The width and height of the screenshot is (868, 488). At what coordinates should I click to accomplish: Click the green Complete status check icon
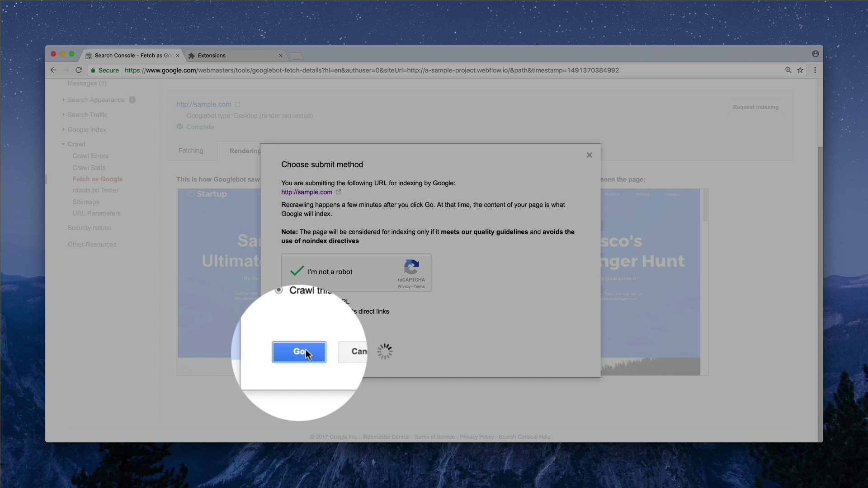tap(180, 127)
